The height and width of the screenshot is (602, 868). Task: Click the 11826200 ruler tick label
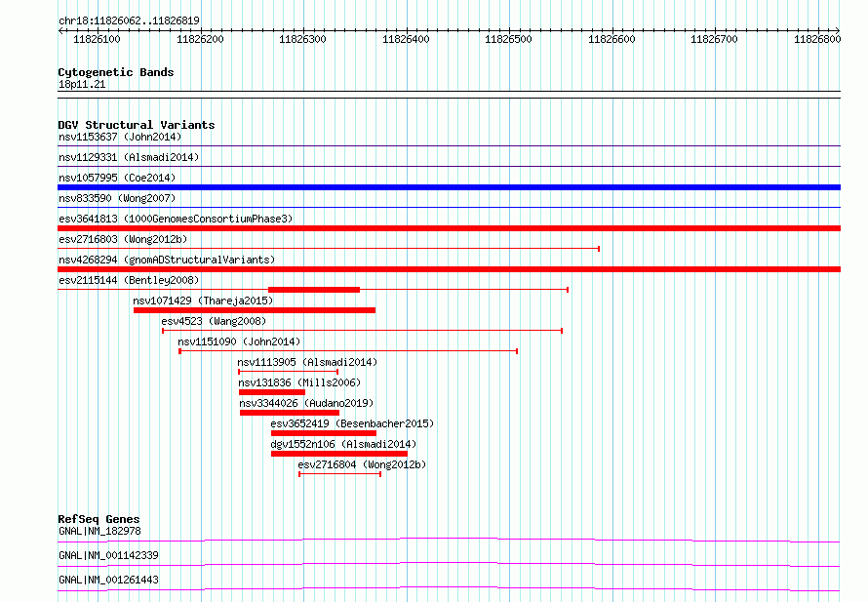(x=200, y=39)
